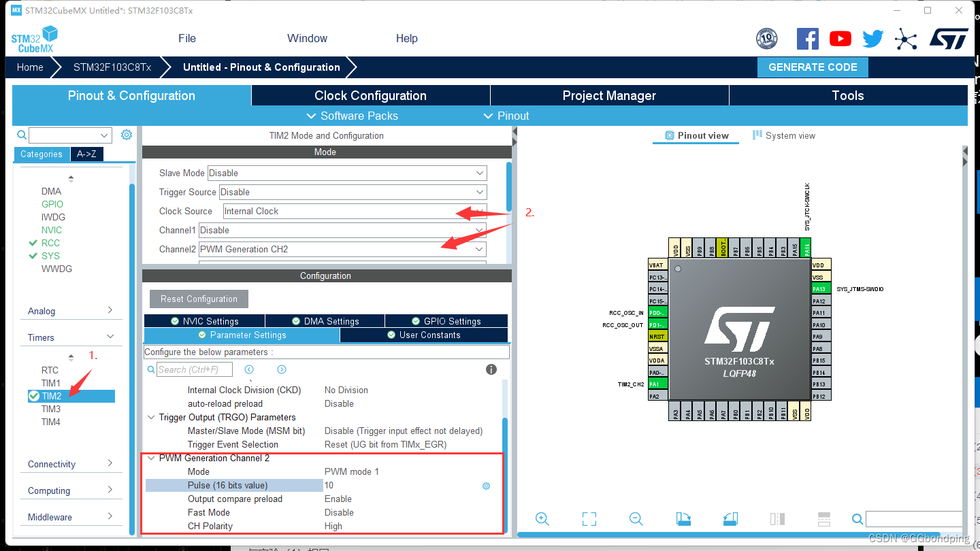The height and width of the screenshot is (551, 980).
Task: Open ST YouTube channel icon
Action: [840, 39]
